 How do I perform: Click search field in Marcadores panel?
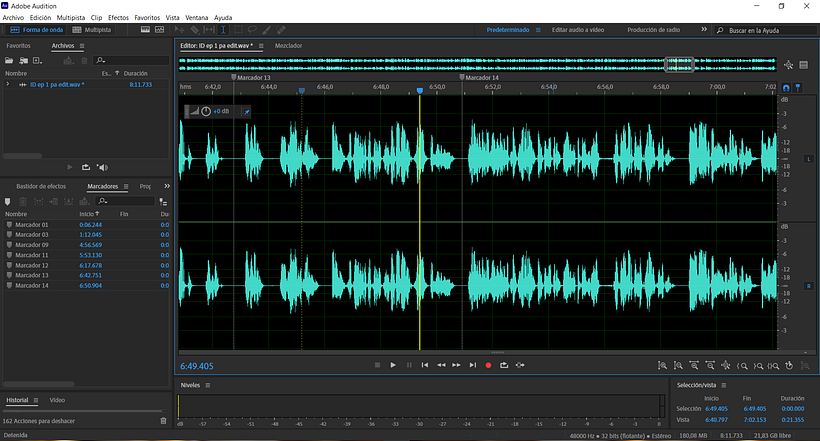[126, 201]
